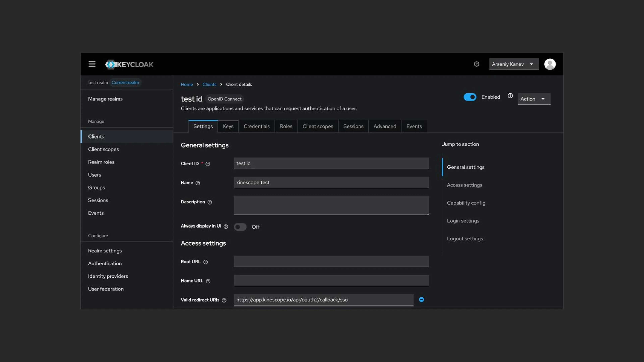The width and height of the screenshot is (644, 362).
Task: Jump to Capability config section
Action: tap(466, 203)
